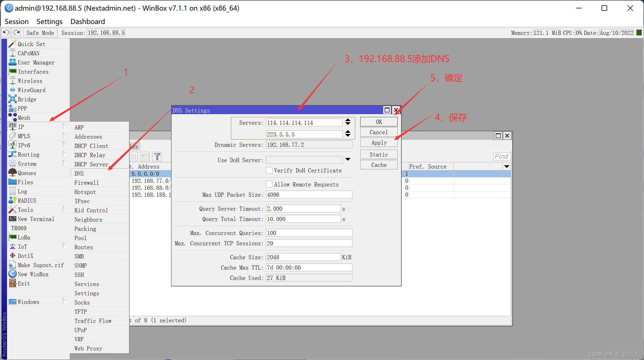
Task: Open the Dashboard menu
Action: [87, 21]
